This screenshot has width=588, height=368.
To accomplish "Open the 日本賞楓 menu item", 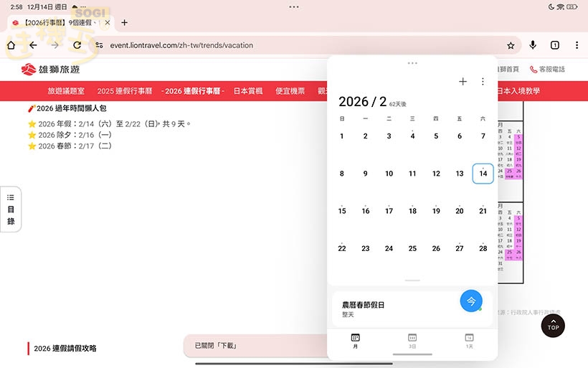I will pyautogui.click(x=248, y=91).
